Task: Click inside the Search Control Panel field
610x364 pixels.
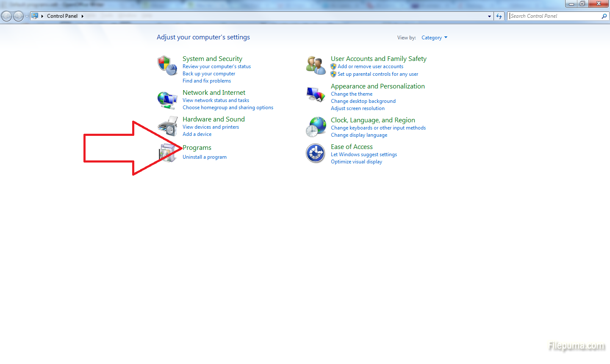Action: coord(555,16)
